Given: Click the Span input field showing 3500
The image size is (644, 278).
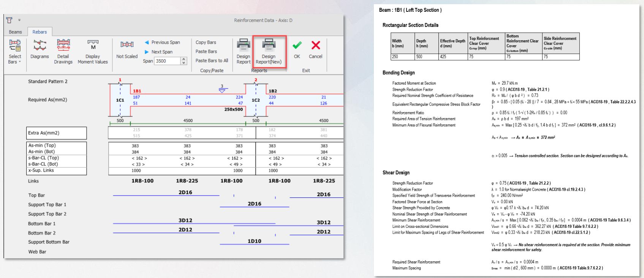Looking at the screenshot, I should pyautogui.click(x=168, y=61).
